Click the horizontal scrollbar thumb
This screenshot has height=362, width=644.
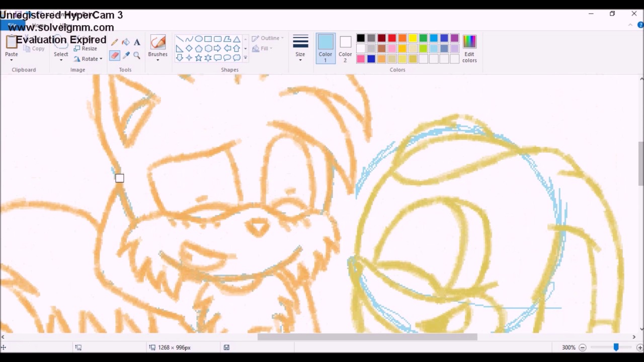tap(367, 337)
